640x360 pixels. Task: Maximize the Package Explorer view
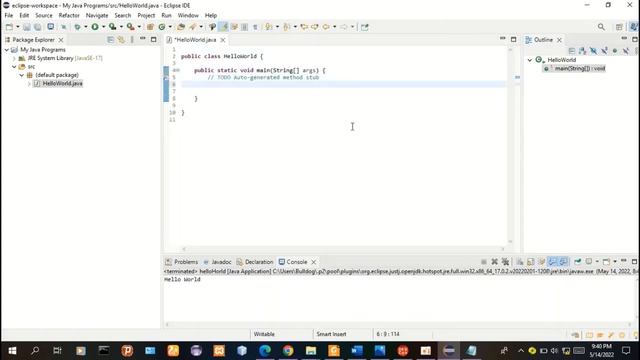(x=153, y=40)
